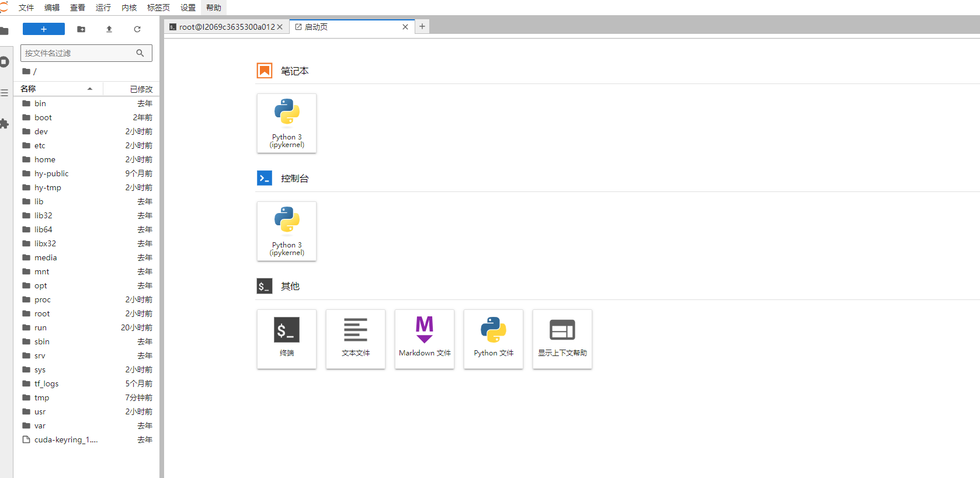Screen dimensions: 980x478
Task: Create a new Markdown file
Action: tap(425, 339)
